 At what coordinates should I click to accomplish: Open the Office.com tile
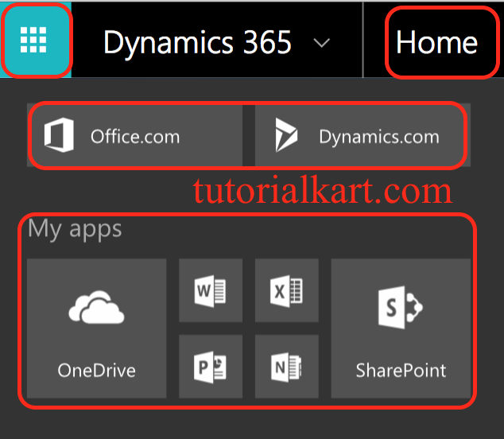coord(134,135)
